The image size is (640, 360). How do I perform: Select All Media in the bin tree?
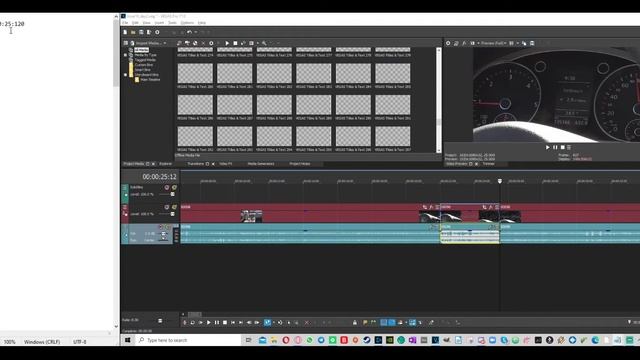tap(141, 50)
